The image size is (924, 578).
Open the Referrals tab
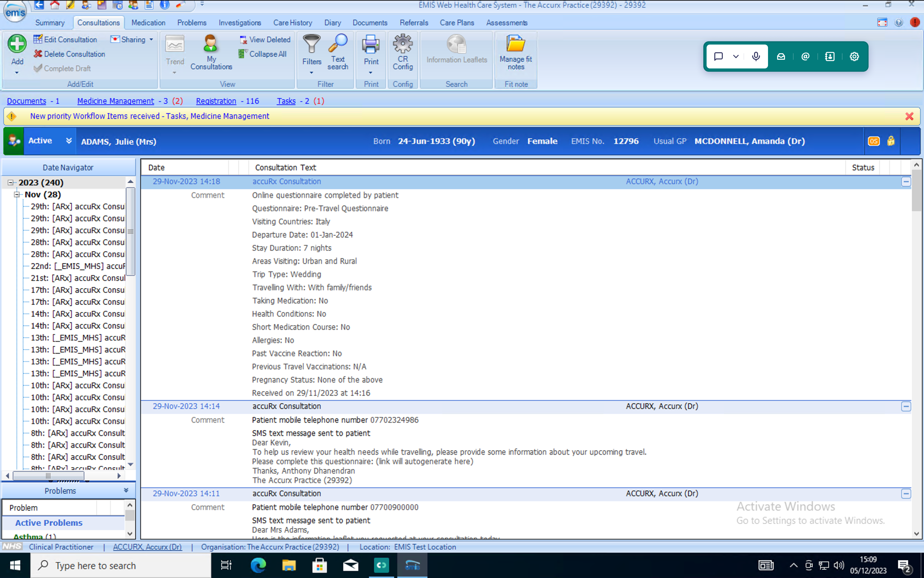click(x=414, y=23)
